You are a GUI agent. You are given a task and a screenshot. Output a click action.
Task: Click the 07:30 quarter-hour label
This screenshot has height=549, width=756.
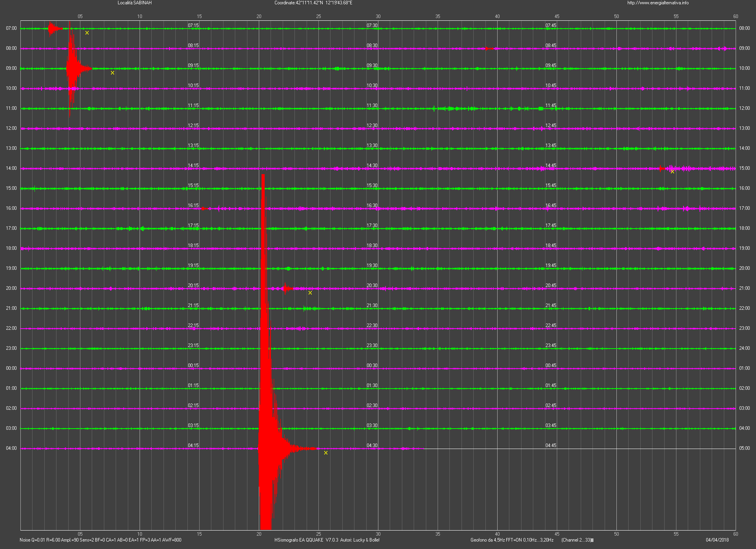click(372, 25)
